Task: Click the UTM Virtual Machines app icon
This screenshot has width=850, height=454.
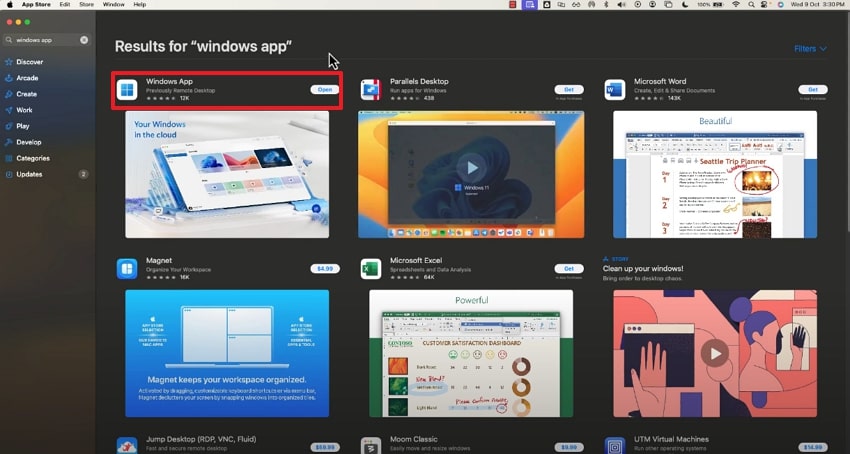Action: coord(615,446)
